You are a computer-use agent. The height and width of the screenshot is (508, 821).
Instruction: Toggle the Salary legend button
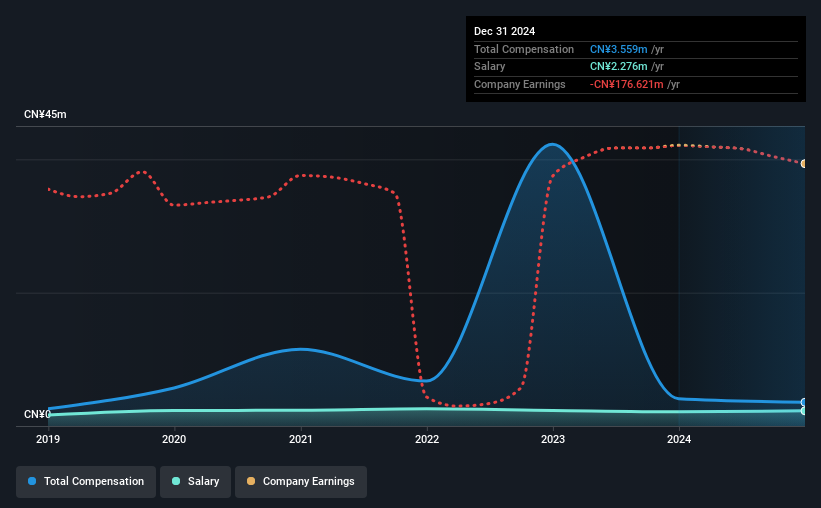195,481
